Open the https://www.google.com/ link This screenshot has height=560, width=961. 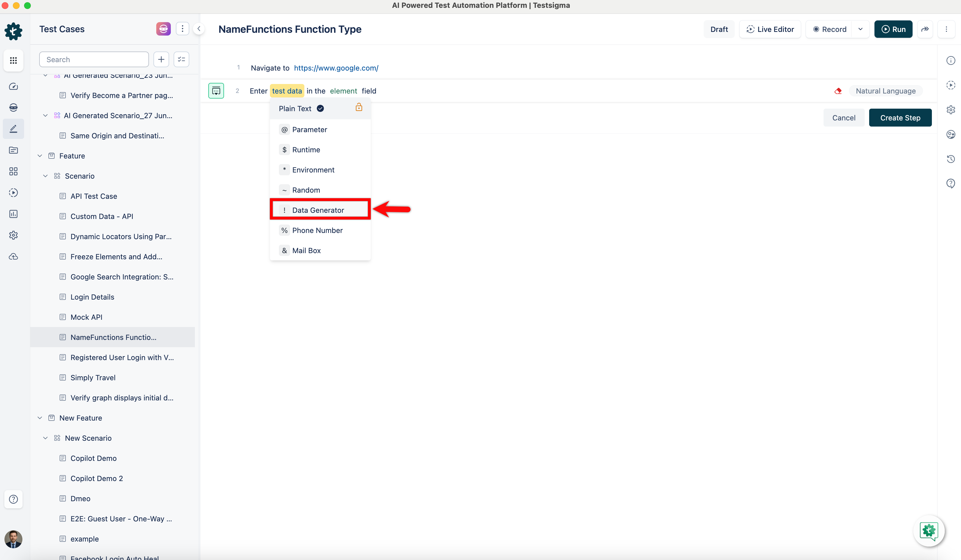[336, 68]
